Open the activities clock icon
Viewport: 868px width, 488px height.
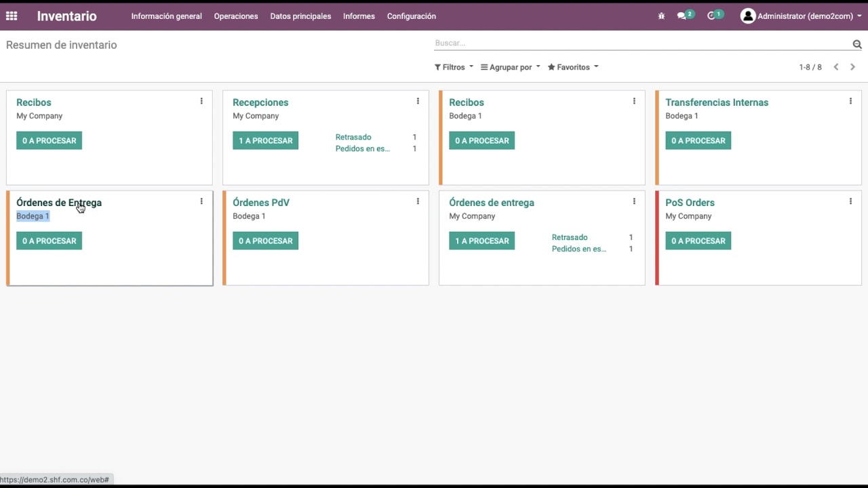[x=711, y=16]
